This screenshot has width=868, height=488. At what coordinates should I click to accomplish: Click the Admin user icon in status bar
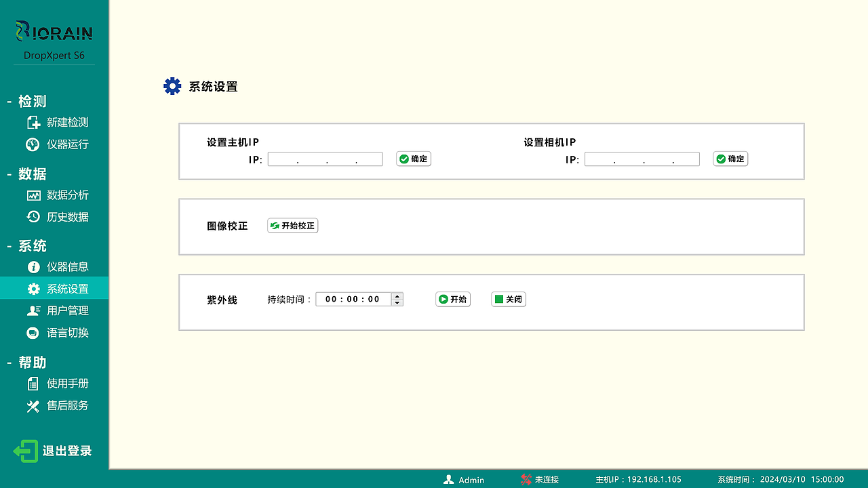[x=449, y=480]
